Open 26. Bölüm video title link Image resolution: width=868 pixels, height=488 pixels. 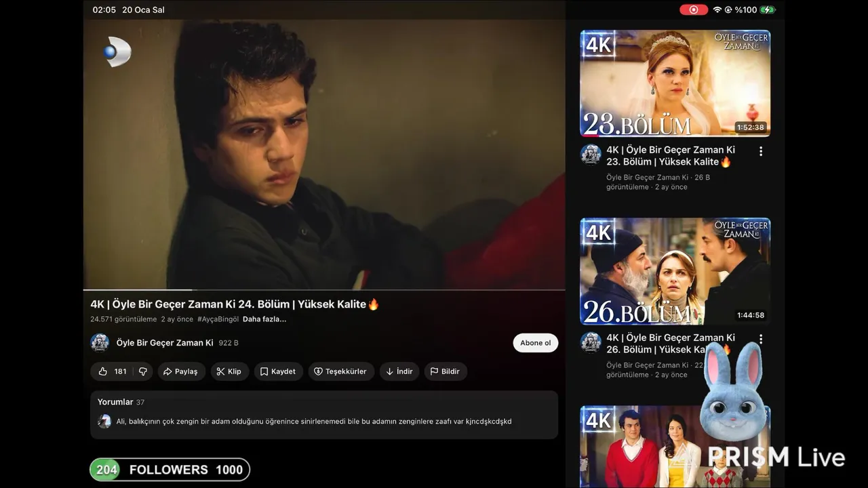(671, 344)
